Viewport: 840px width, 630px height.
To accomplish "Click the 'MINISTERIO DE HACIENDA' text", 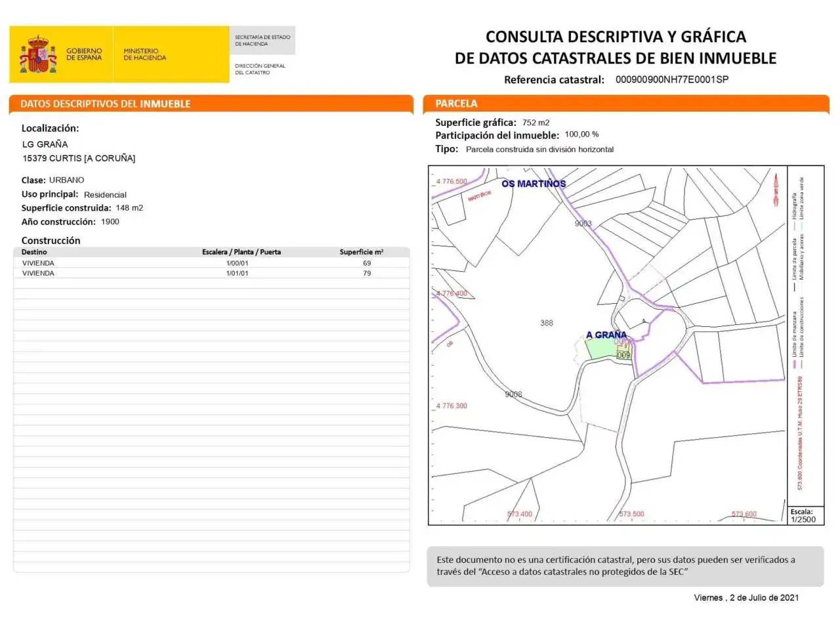I will tap(144, 54).
